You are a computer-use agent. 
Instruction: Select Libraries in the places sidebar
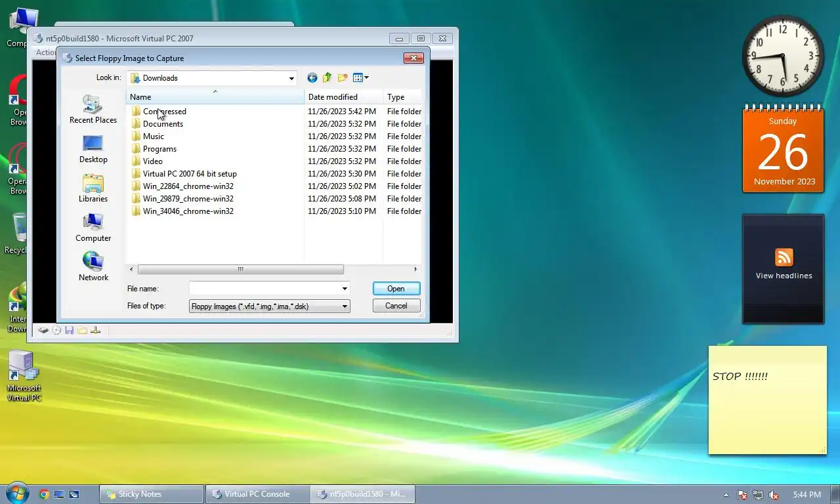click(93, 188)
